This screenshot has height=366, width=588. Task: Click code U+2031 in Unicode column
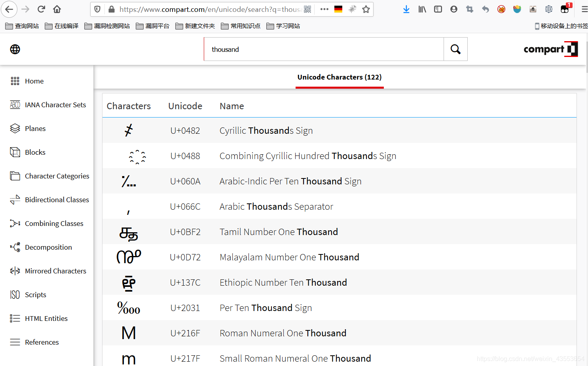click(x=185, y=308)
